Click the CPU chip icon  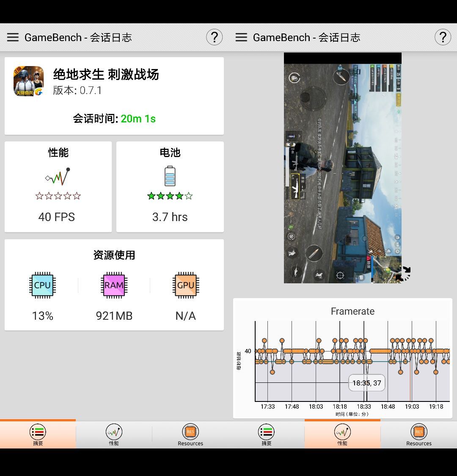[42, 285]
